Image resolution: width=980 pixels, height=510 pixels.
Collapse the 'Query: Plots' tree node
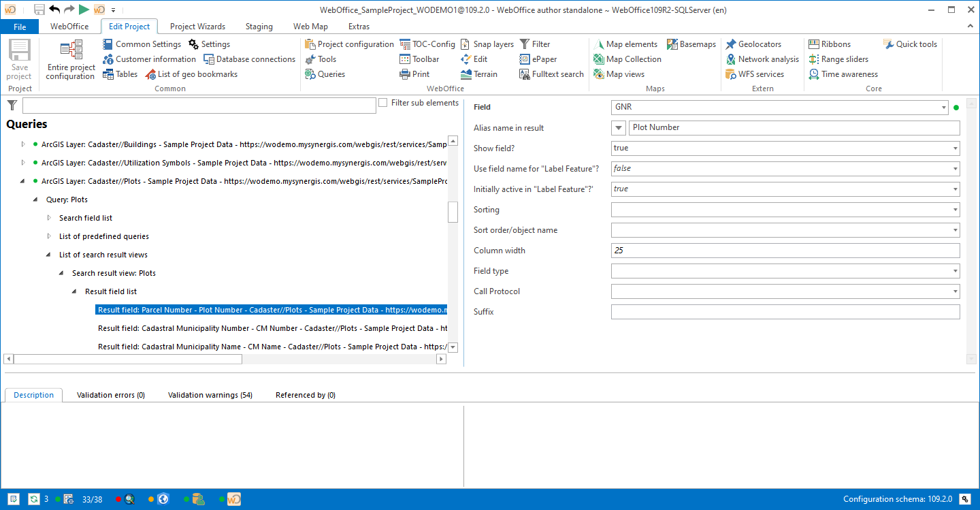point(36,199)
